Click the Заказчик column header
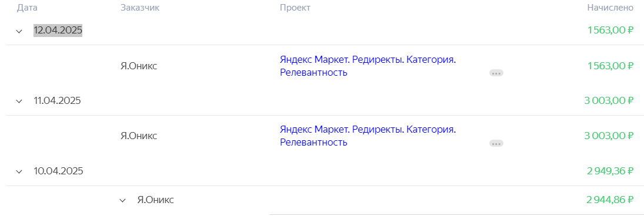Image resolution: width=644 pixels, height=216 pixels. [x=140, y=8]
